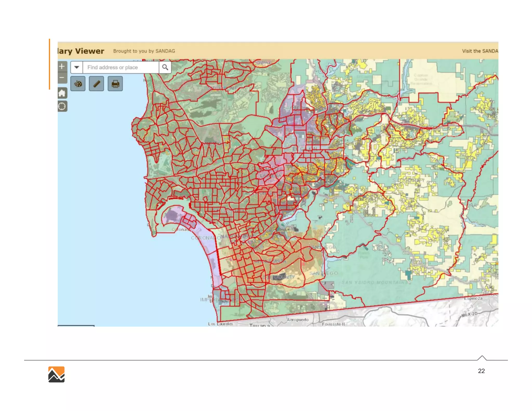The height and width of the screenshot is (411, 532).
Task: Click slide page number 22
Action: point(481,371)
